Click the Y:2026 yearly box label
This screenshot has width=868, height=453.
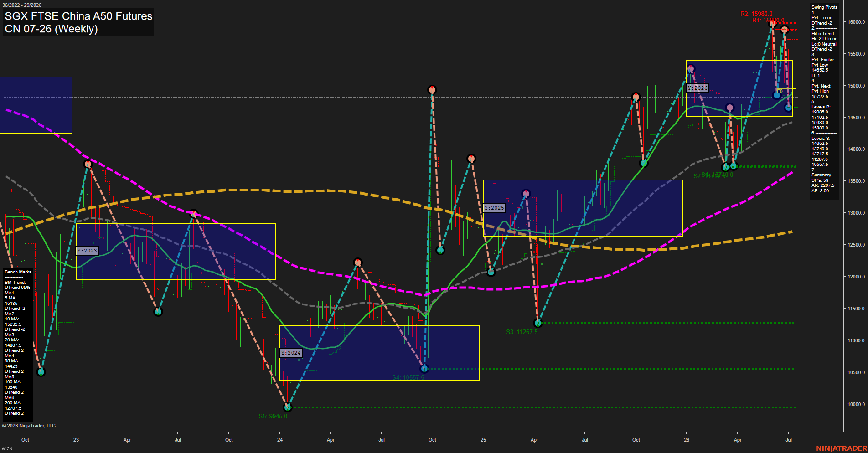coord(697,88)
